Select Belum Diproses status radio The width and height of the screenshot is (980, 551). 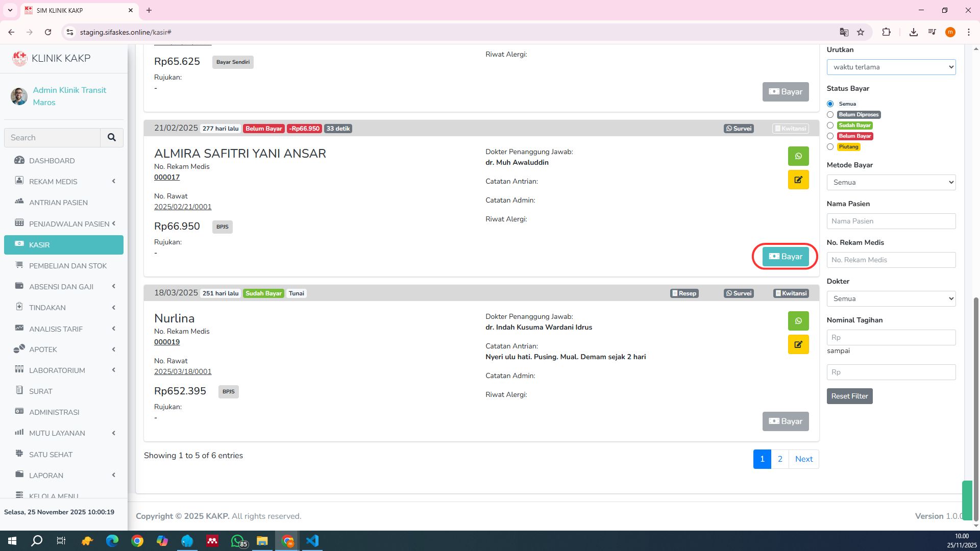point(830,115)
